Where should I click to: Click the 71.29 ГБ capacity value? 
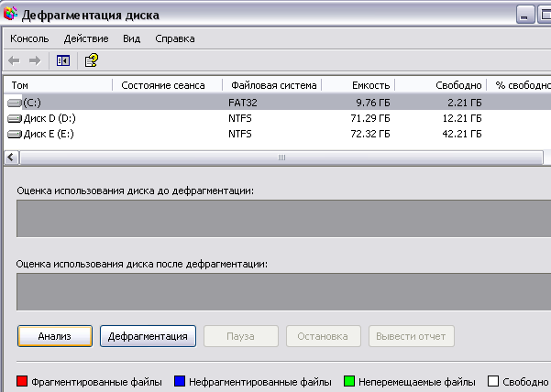tap(370, 119)
